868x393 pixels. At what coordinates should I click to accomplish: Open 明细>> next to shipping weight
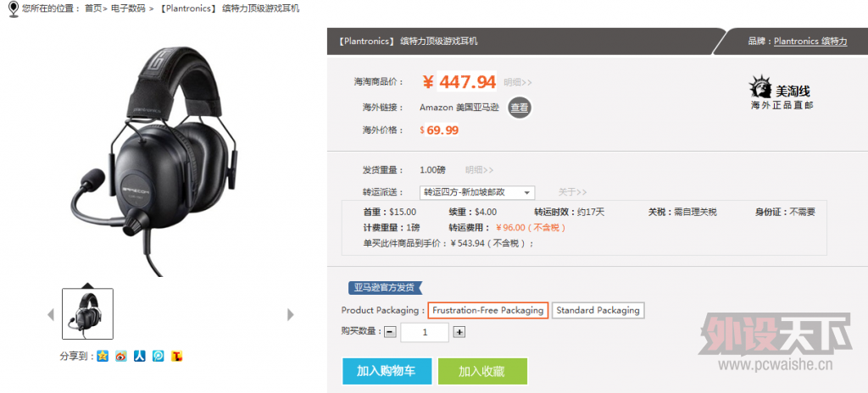point(480,170)
